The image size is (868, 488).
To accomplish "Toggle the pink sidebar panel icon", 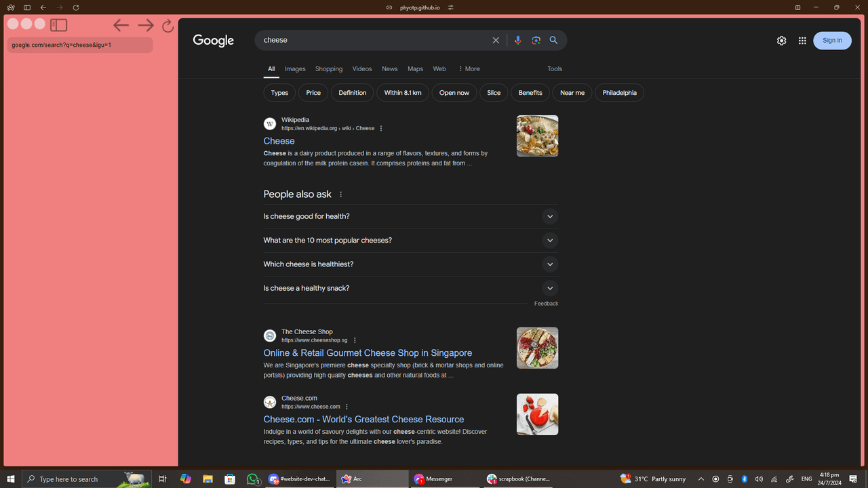I will pos(59,26).
